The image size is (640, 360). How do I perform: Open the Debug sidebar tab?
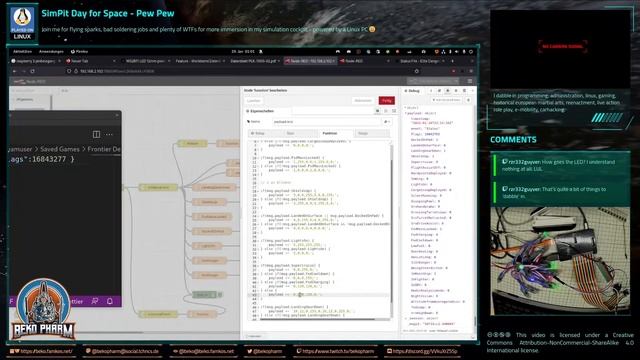point(412,91)
